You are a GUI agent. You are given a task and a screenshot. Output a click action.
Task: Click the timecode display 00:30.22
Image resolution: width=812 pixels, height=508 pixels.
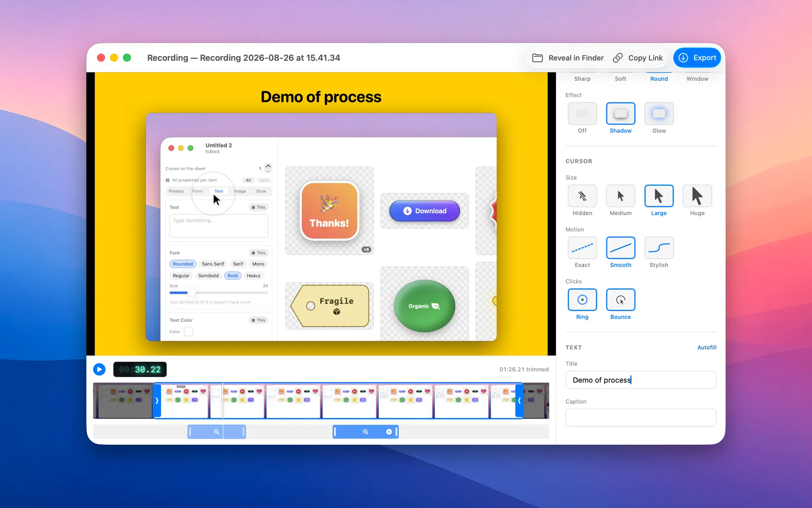[140, 369]
